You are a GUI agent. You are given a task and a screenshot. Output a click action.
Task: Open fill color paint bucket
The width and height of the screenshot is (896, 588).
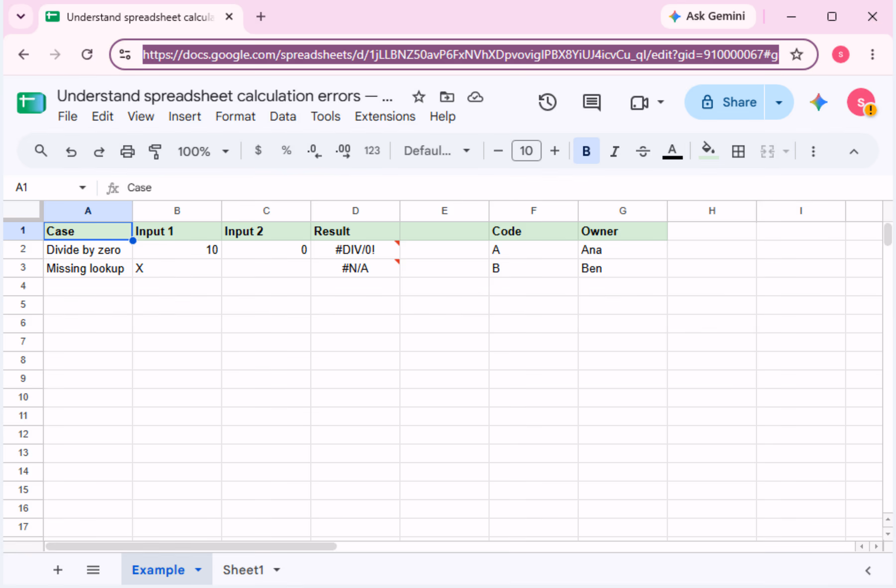click(708, 151)
